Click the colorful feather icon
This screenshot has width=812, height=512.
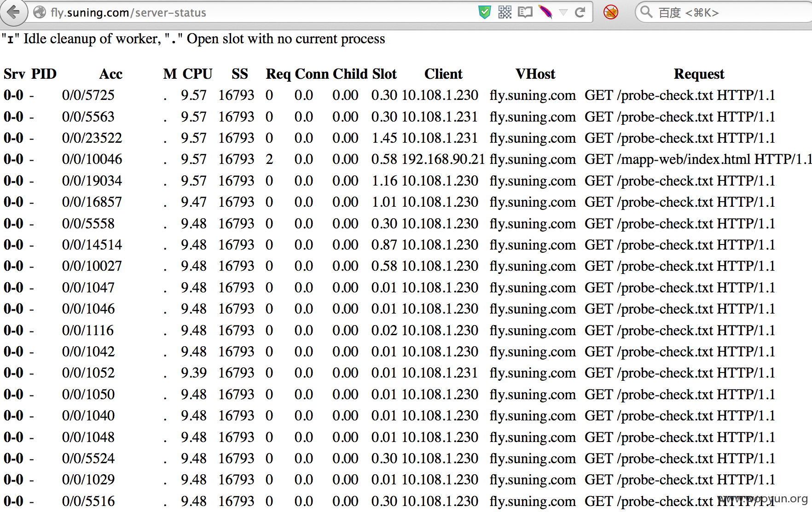pyautogui.click(x=545, y=12)
